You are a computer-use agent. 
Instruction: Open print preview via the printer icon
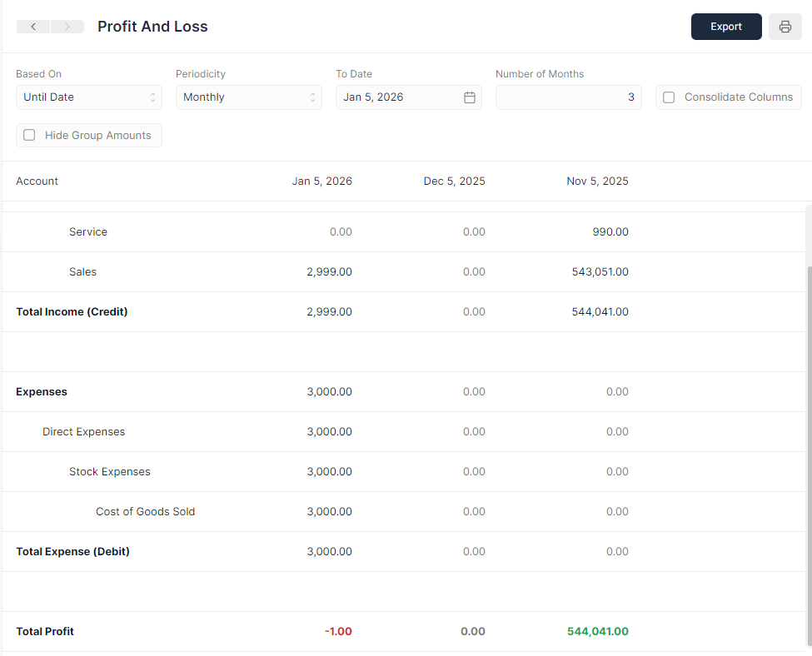[x=785, y=26]
